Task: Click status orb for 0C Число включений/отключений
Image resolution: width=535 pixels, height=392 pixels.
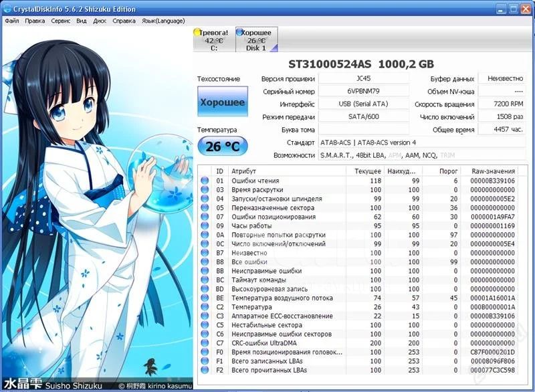Action: [205, 244]
